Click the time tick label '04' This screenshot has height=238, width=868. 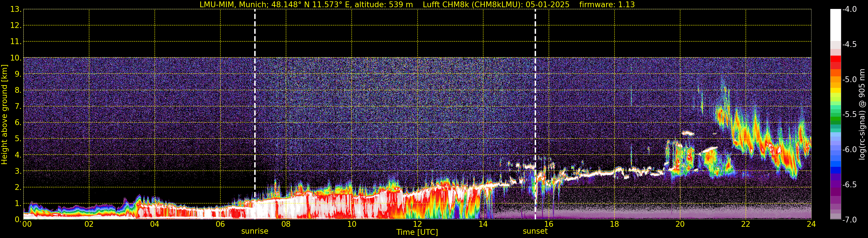(155, 224)
